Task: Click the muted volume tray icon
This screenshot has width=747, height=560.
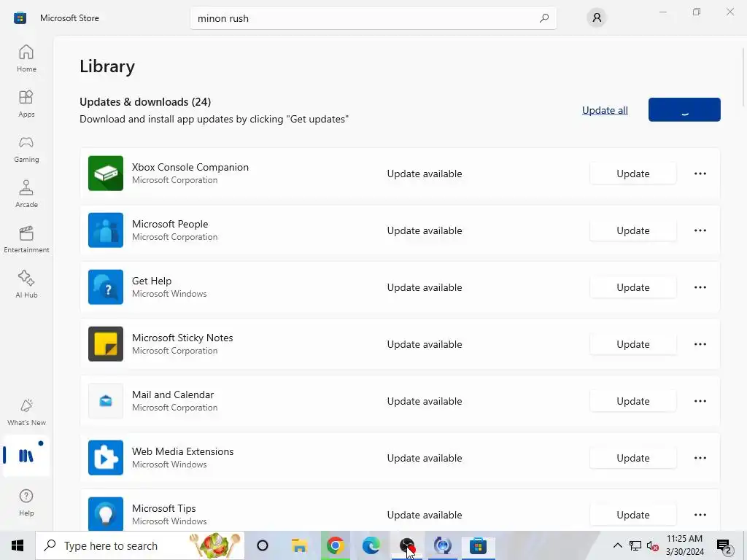Action: click(653, 545)
